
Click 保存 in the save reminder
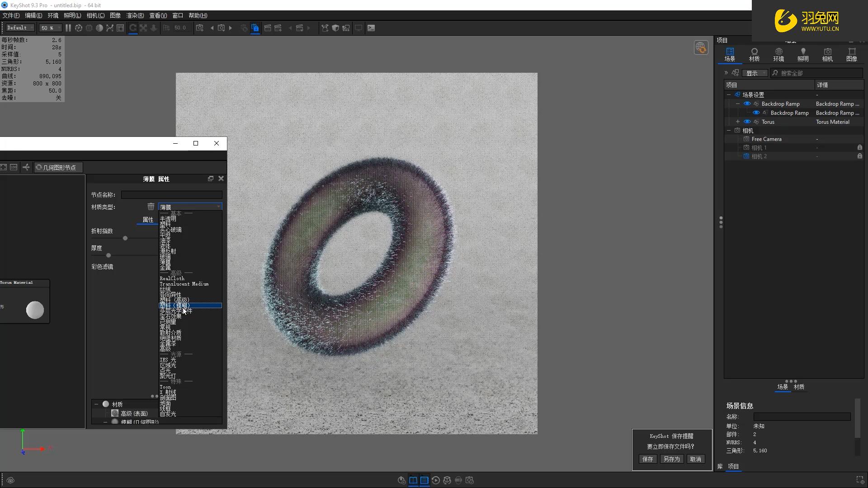coord(647,459)
